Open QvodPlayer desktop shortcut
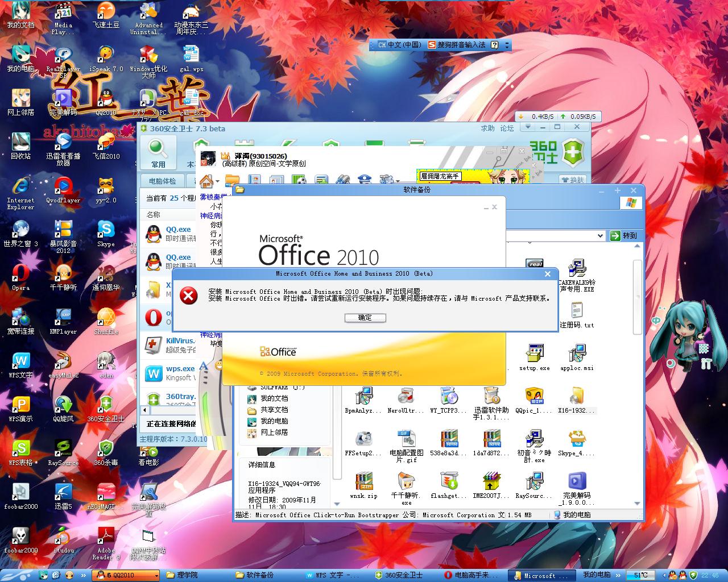728x582 pixels. coord(63,190)
